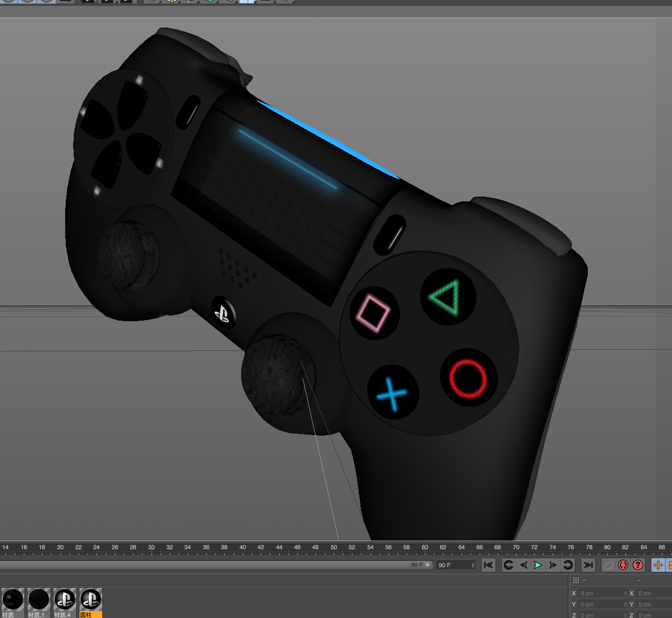
Task: Jump to the end of the animation
Action: tap(588, 565)
